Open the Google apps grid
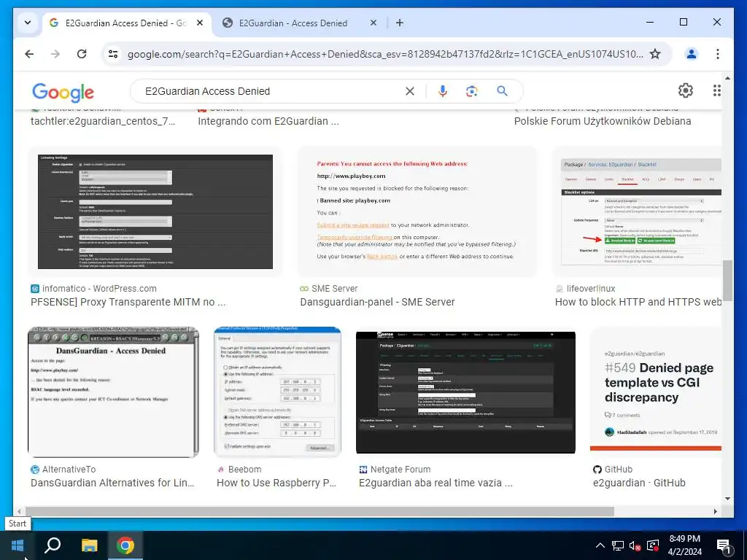747x560 pixels. [716, 90]
